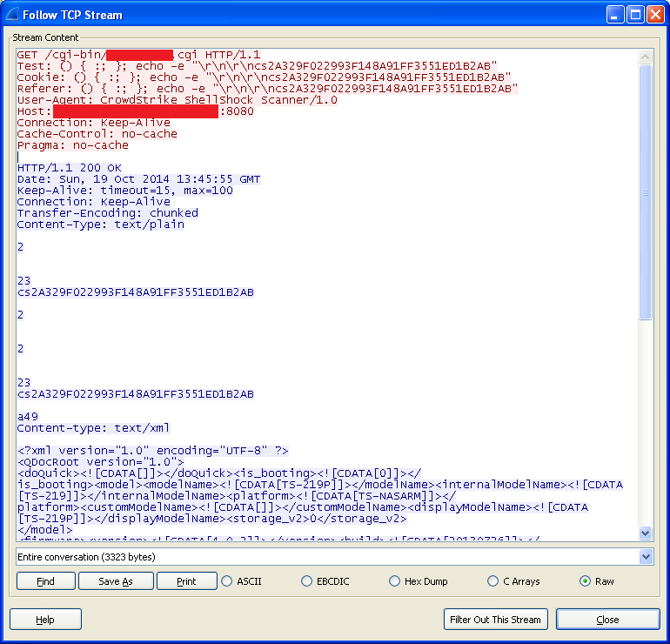
Task: Click the Close button at bottom right
Action: click(607, 620)
